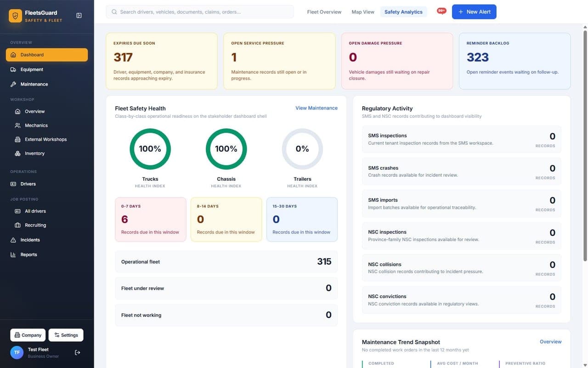Screen dimensions: 588x368
Task: Click the Company button
Action: (28, 335)
